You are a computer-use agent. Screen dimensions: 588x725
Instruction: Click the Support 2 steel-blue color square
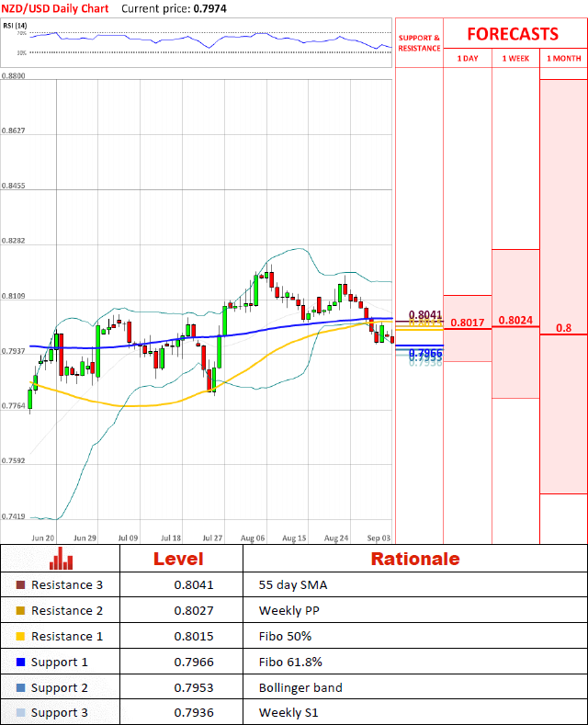(21, 687)
